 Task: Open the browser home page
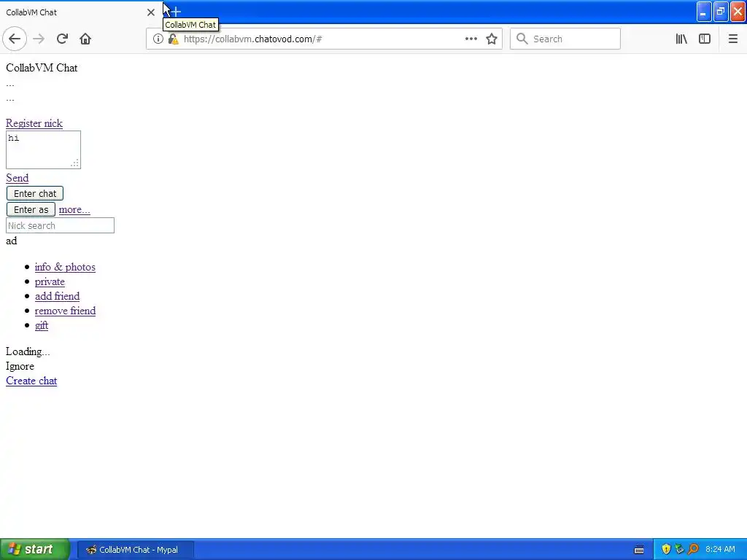(85, 39)
